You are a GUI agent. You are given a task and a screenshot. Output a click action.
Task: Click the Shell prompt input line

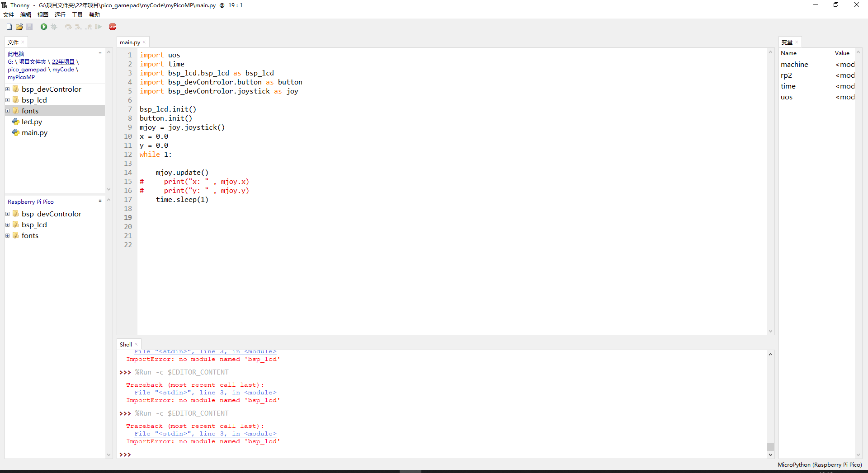pyautogui.click(x=443, y=454)
